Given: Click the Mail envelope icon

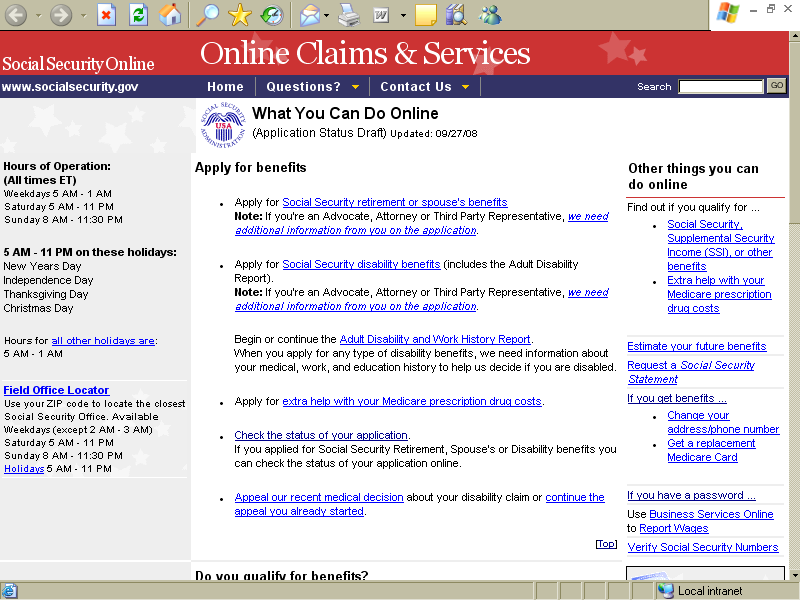Looking at the screenshot, I should click(x=310, y=15).
